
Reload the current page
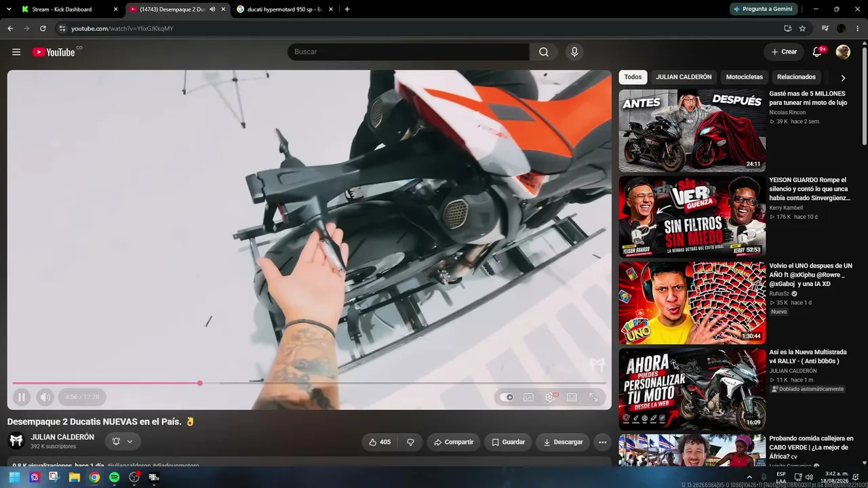click(43, 28)
